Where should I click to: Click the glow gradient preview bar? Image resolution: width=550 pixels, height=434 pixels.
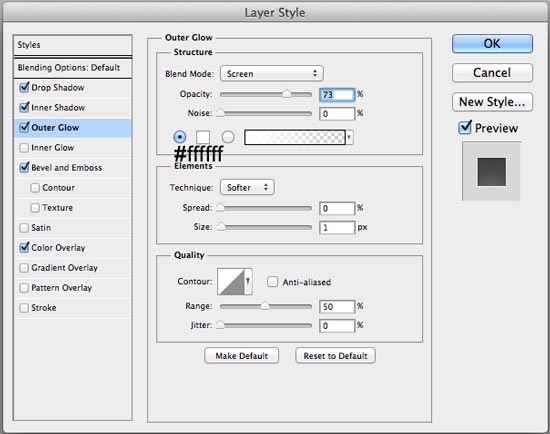pos(295,137)
